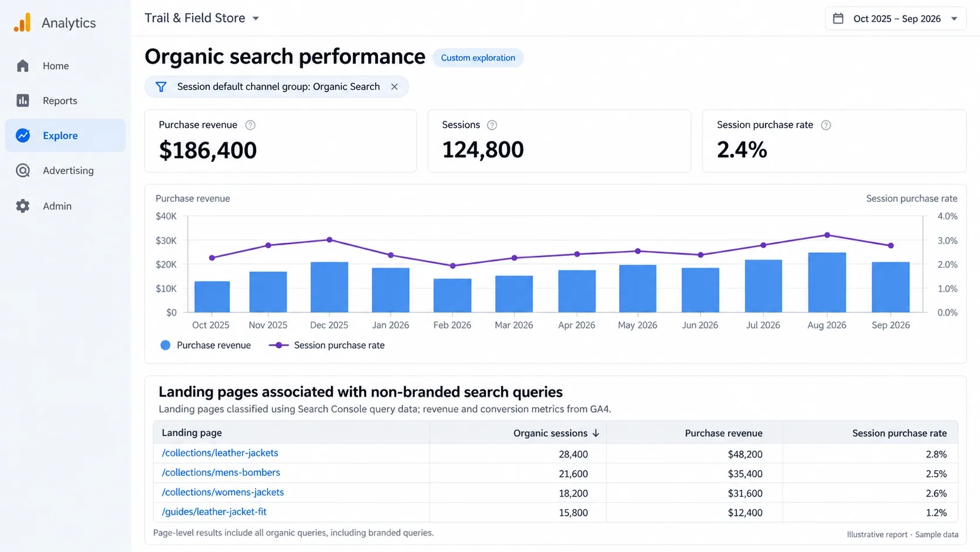Open the Oct 2025 – Sep 2026 date range dropdown
The image size is (980, 552).
coord(896,18)
